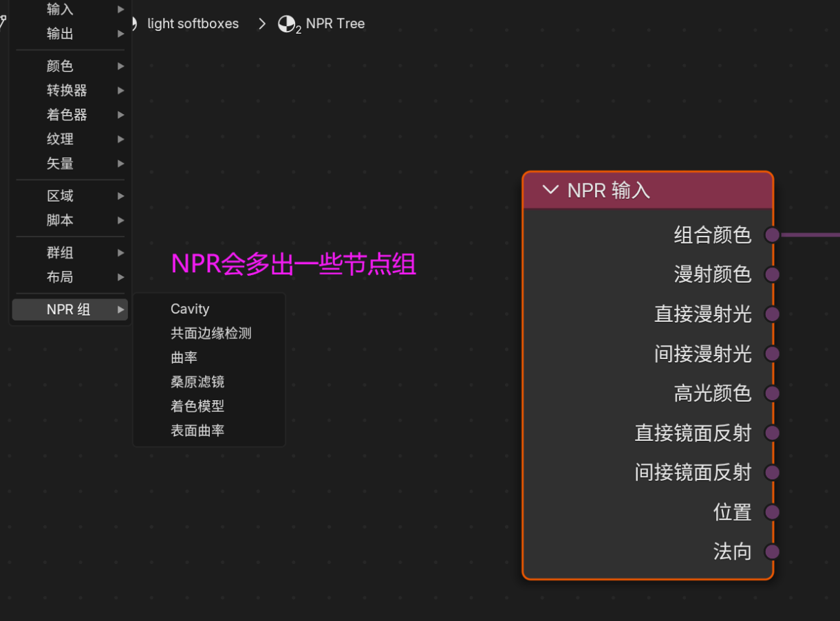The image size is (840, 621).
Task: Open the 区域 submenu
Action: 70,196
